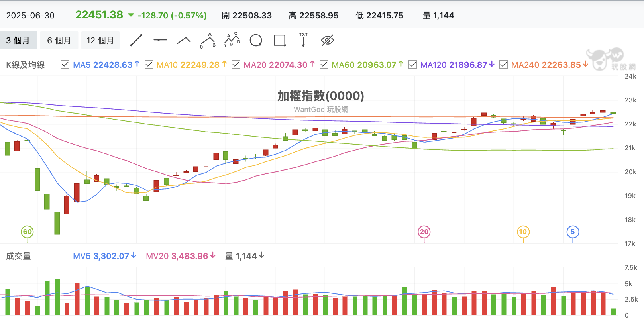Screen dimensions: 644x322
Task: Click the green 60 marker on chart
Action: (27, 232)
